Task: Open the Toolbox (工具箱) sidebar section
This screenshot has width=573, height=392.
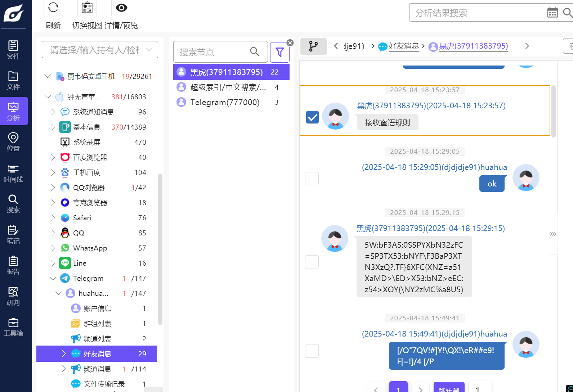Action: [13, 327]
